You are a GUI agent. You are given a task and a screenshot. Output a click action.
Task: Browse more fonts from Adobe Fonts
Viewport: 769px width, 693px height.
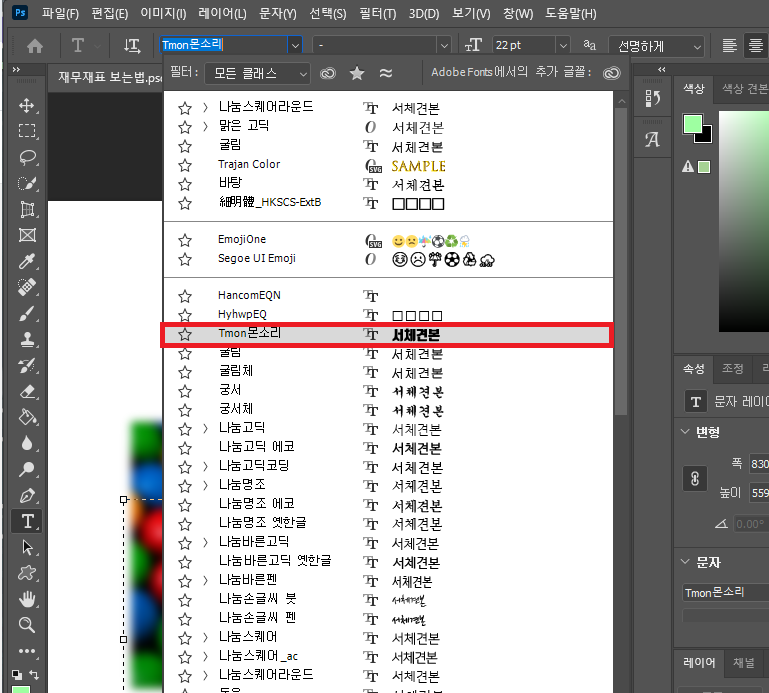(x=612, y=74)
